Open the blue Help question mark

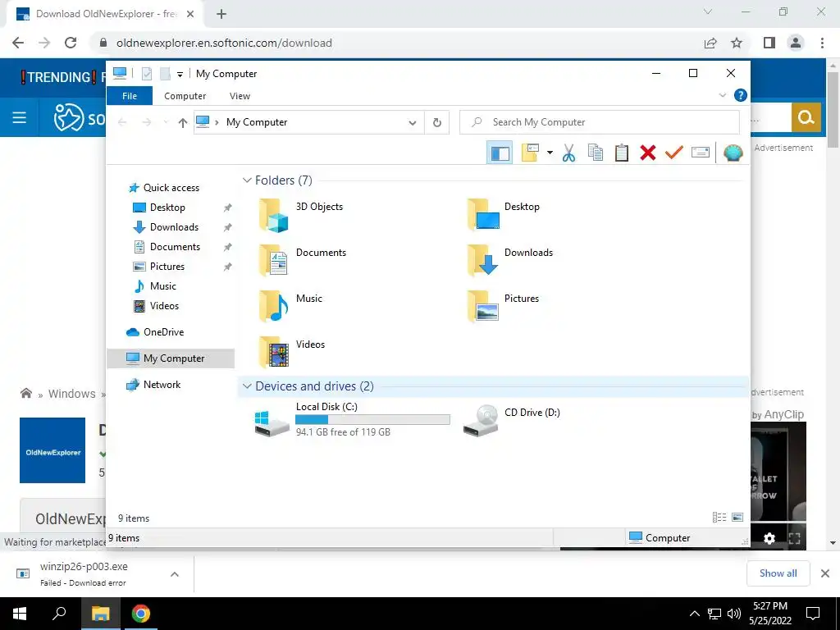pyautogui.click(x=741, y=95)
